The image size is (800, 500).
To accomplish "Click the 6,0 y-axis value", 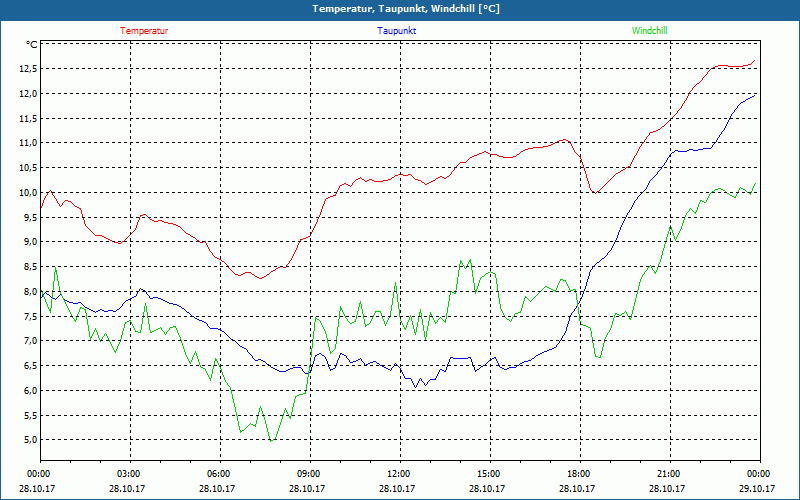I will tap(30, 391).
